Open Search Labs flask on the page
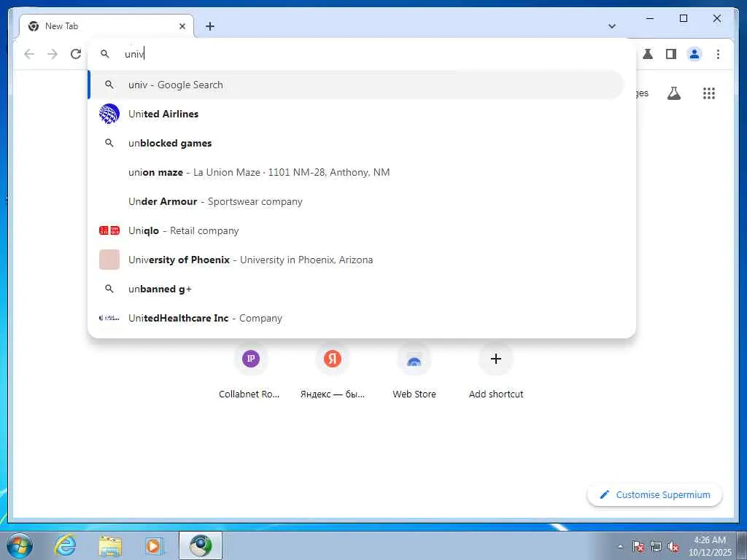747x560 pixels. (x=673, y=93)
